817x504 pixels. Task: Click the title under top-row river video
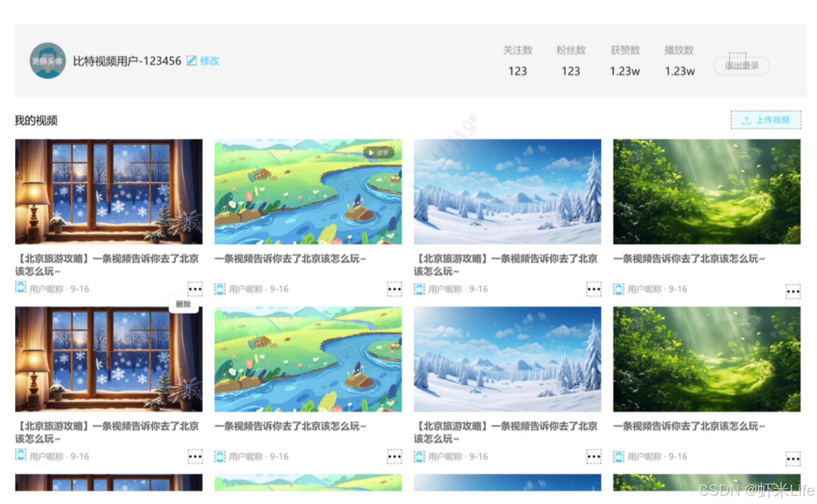tap(291, 259)
